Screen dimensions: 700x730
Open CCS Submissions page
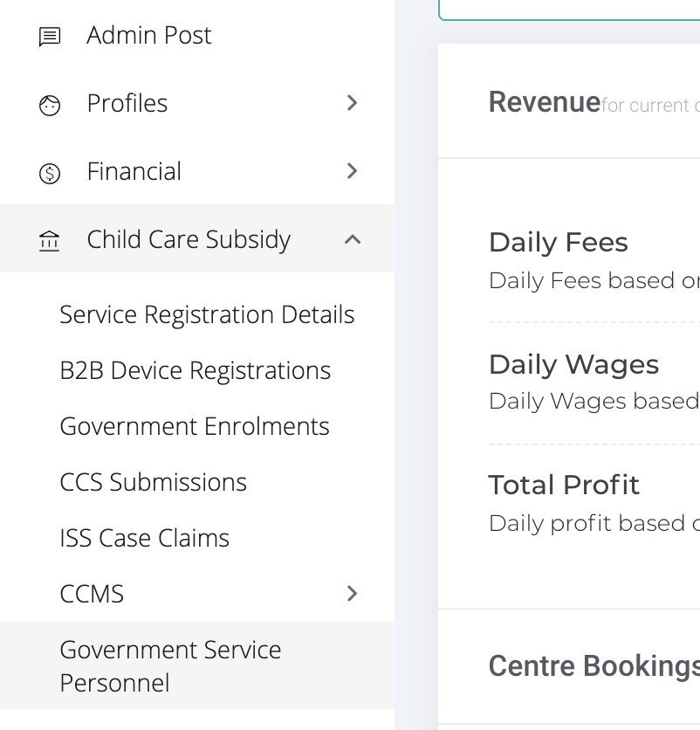click(x=153, y=482)
